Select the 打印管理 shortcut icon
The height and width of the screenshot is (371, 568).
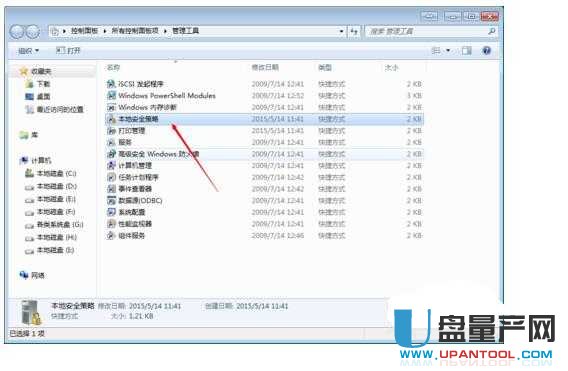pos(111,130)
